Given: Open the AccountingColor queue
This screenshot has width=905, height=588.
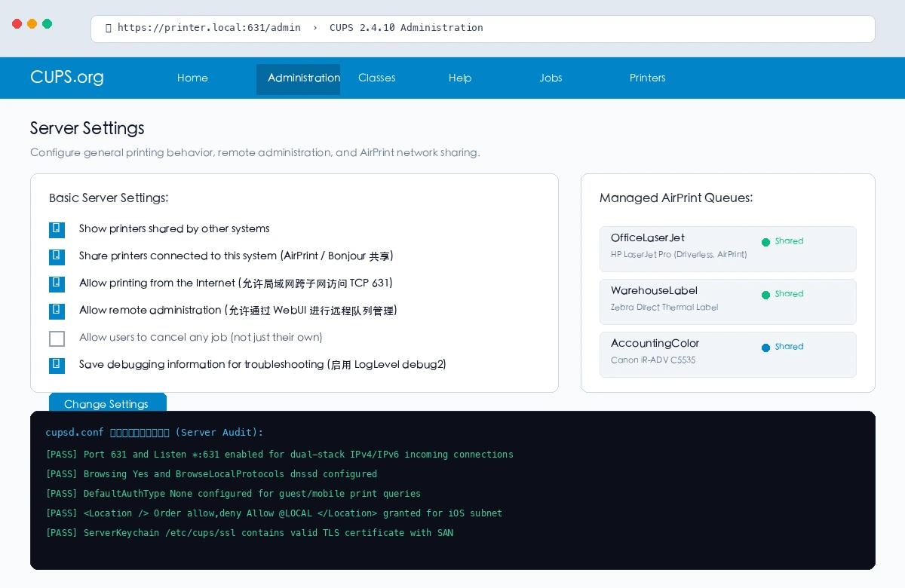Looking at the screenshot, I should 728,354.
